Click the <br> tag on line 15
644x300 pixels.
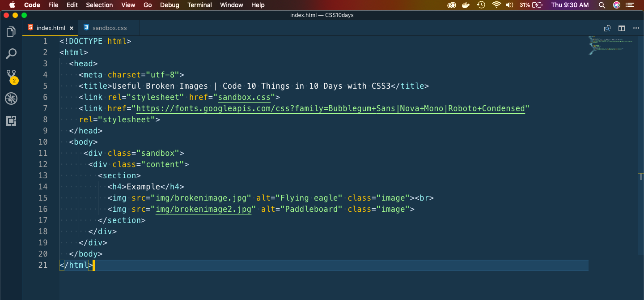click(x=424, y=198)
